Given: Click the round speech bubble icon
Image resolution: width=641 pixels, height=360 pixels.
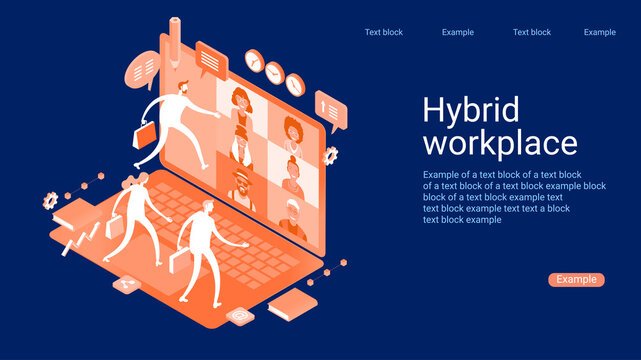Looking at the screenshot, I should coord(142,70).
